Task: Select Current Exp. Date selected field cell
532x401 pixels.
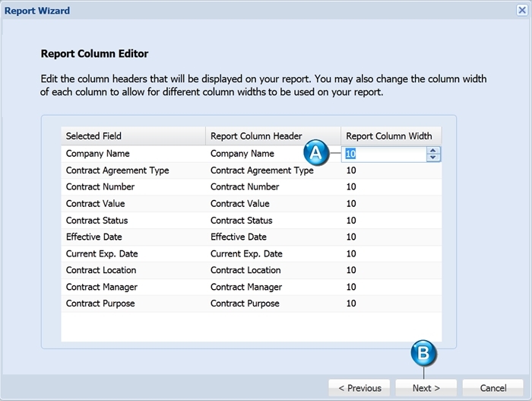Action: 133,253
